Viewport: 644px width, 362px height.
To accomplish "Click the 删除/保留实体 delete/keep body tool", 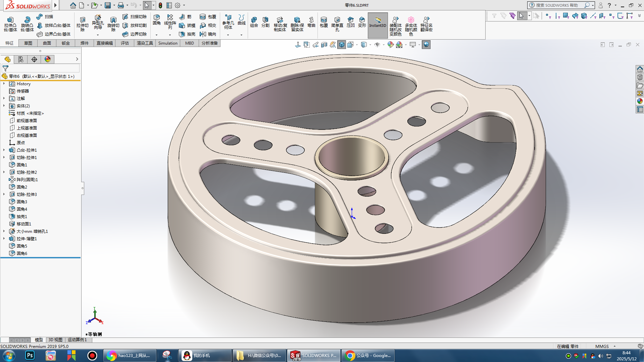I will (x=297, y=24).
